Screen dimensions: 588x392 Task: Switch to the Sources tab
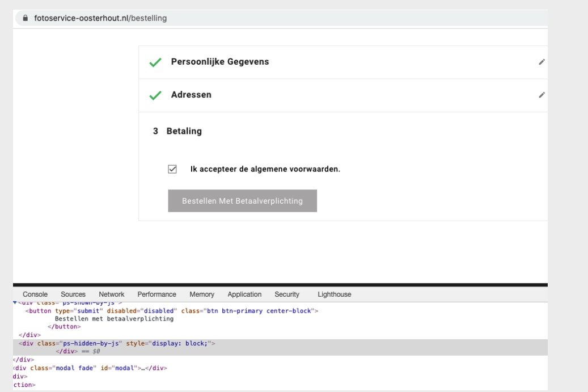[73, 294]
